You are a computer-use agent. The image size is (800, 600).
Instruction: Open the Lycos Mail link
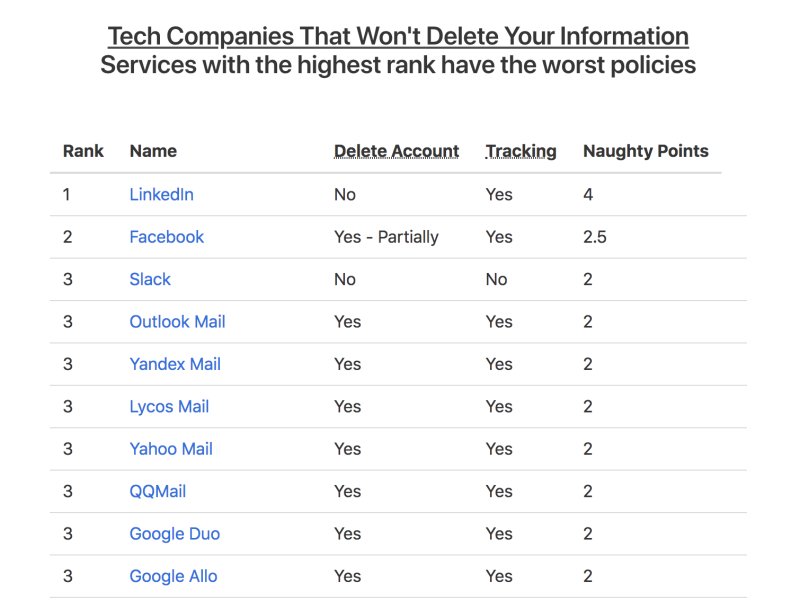pos(169,407)
